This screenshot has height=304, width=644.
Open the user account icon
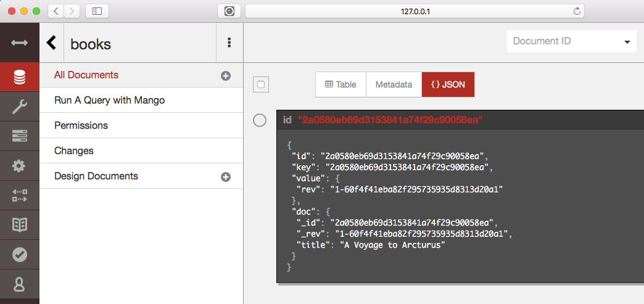(x=19, y=284)
